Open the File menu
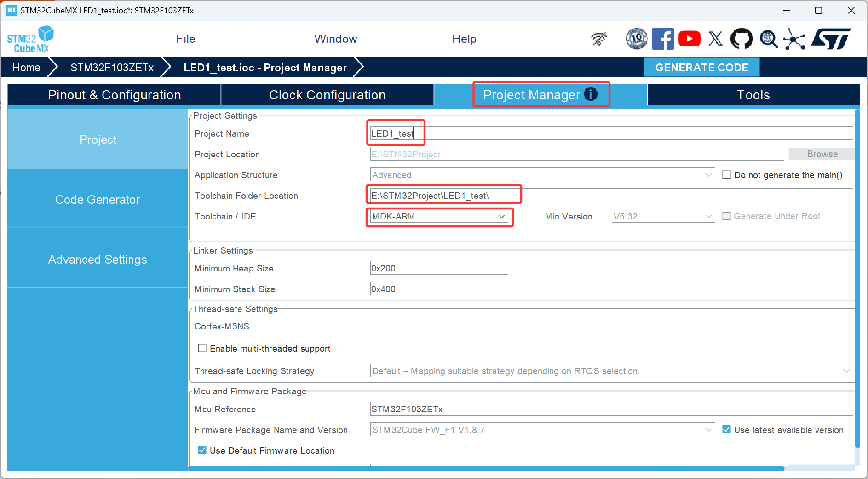Screen dimensions: 868x479 pos(186,39)
